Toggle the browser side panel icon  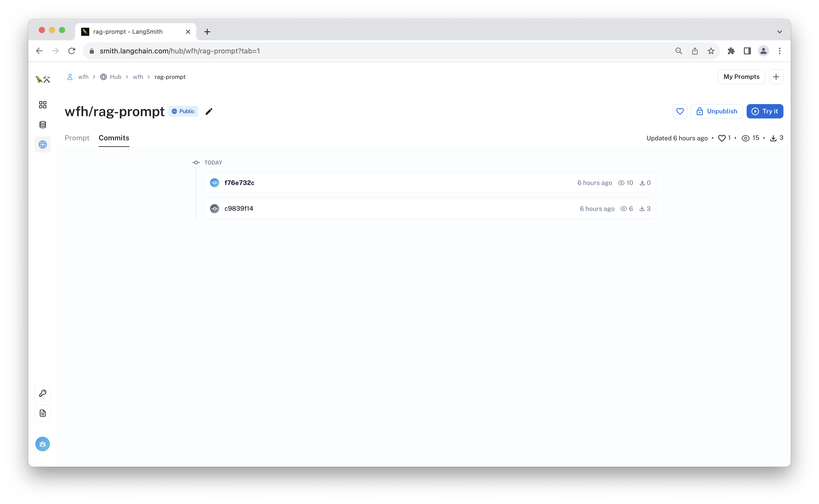point(747,51)
